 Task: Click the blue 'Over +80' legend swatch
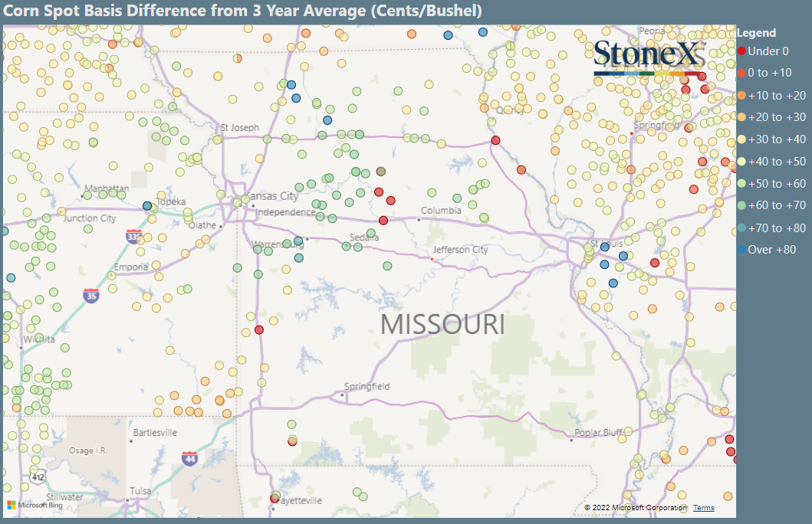pos(741,250)
